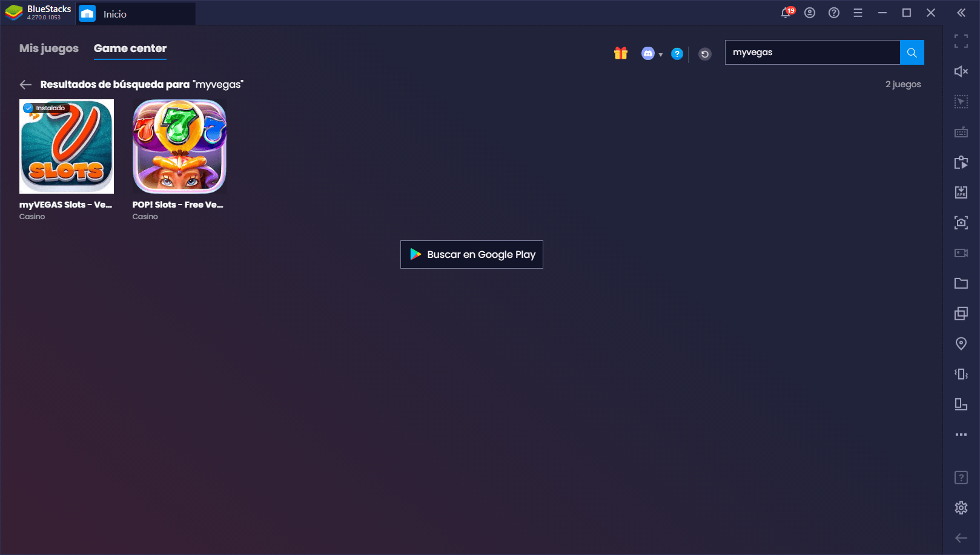This screenshot has height=555, width=980.
Task: Show more tools three dots icon
Action: (961, 435)
